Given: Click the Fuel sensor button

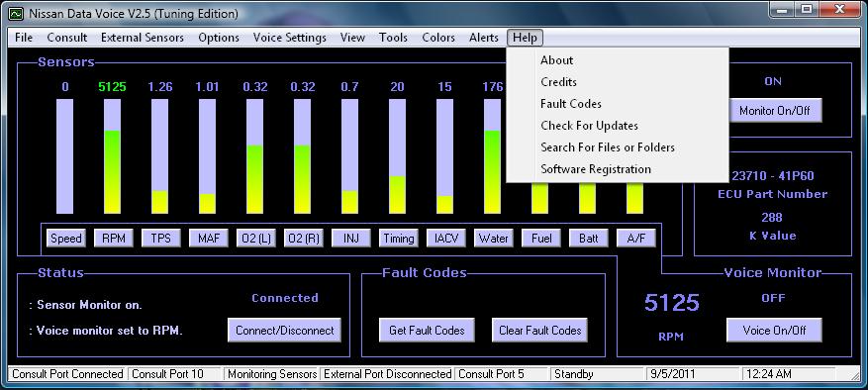Looking at the screenshot, I should pos(541,239).
